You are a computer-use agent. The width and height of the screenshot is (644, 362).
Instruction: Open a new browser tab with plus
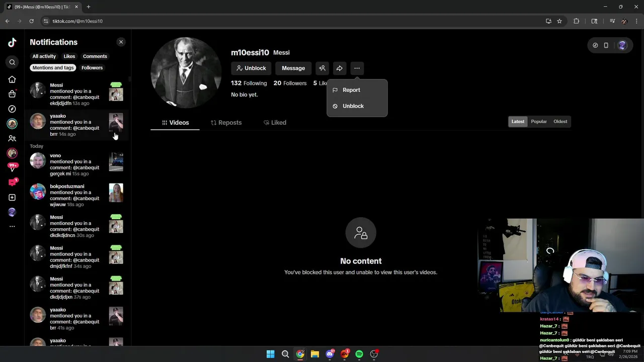pos(89,7)
